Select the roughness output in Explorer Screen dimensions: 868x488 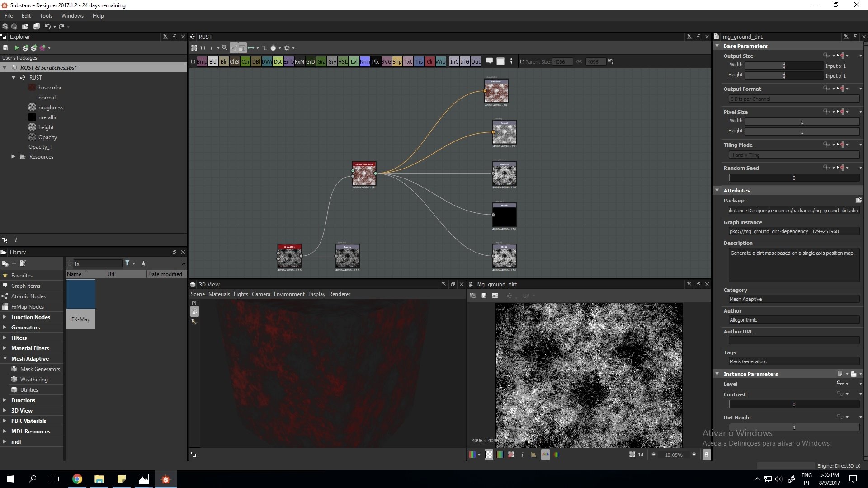51,108
